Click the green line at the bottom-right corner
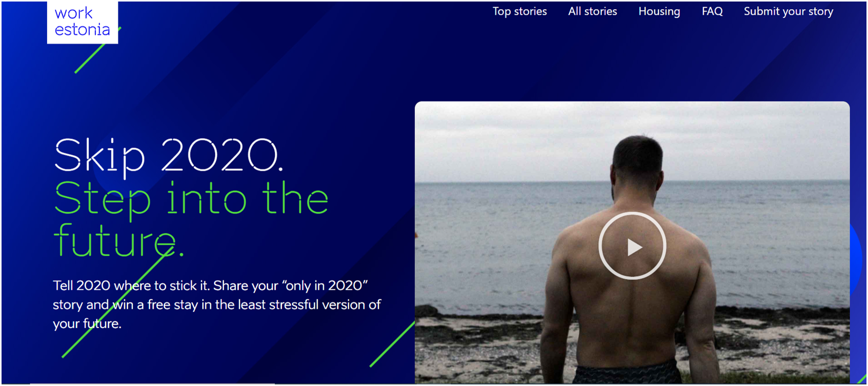The image size is (868, 386). [862, 378]
